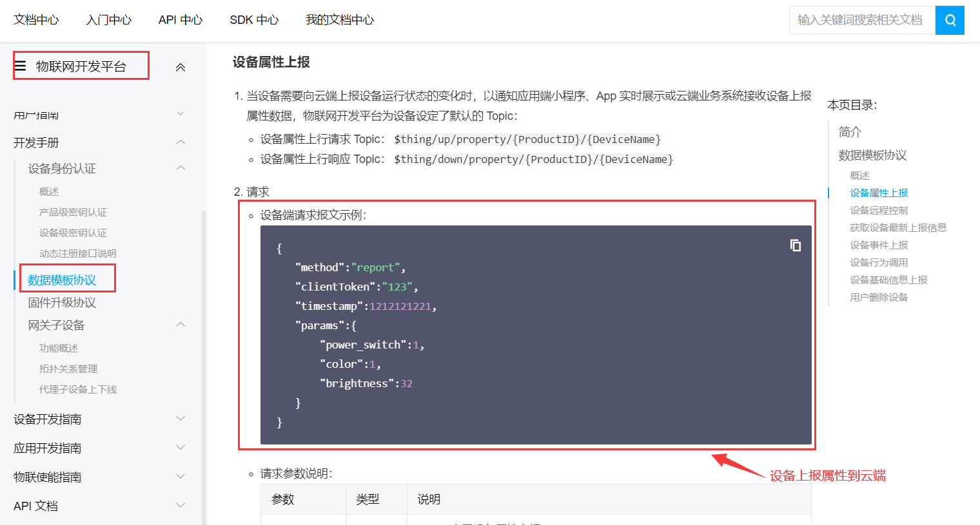
Task: Jump to 设备远程控制 in page contents
Action: pos(879,210)
